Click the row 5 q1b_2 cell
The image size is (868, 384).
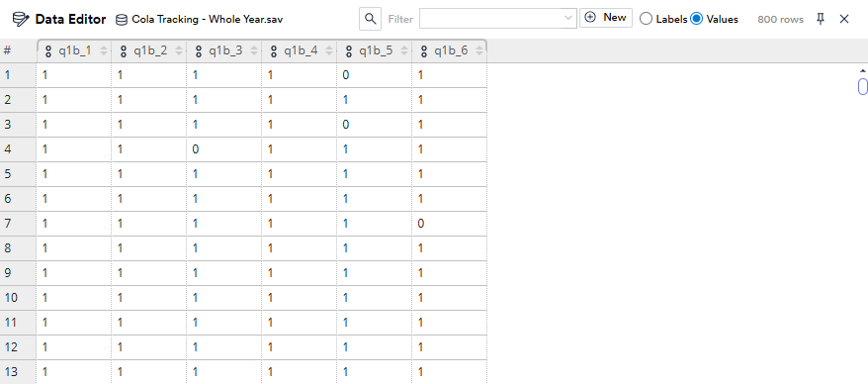coord(149,174)
